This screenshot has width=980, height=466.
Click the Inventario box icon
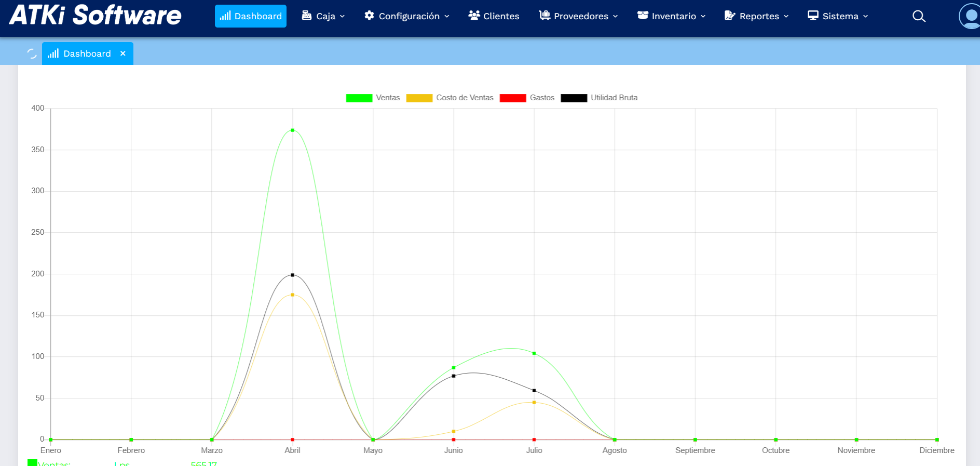[x=643, y=16]
